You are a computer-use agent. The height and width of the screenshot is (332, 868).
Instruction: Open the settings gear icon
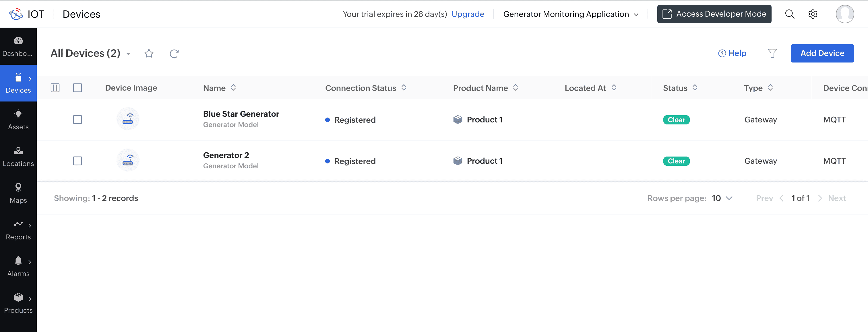pyautogui.click(x=813, y=14)
